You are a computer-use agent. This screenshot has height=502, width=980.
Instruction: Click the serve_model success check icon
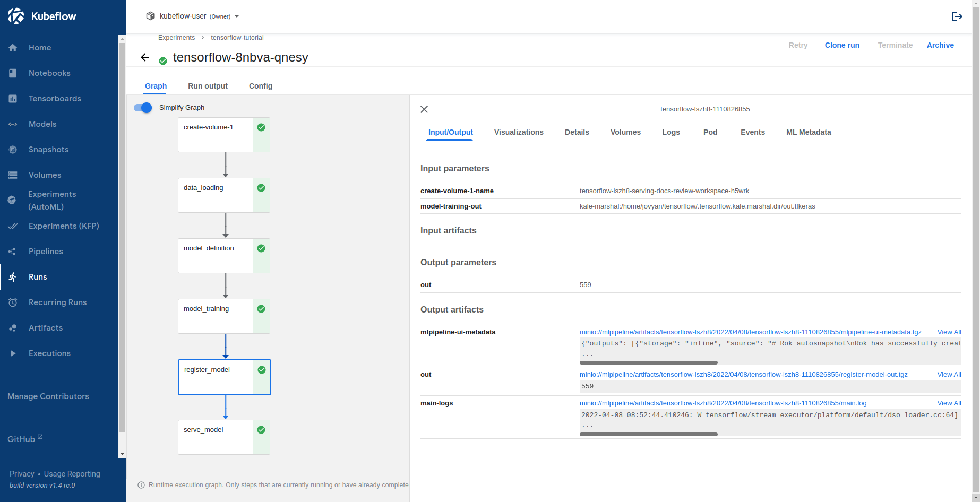coord(261,430)
